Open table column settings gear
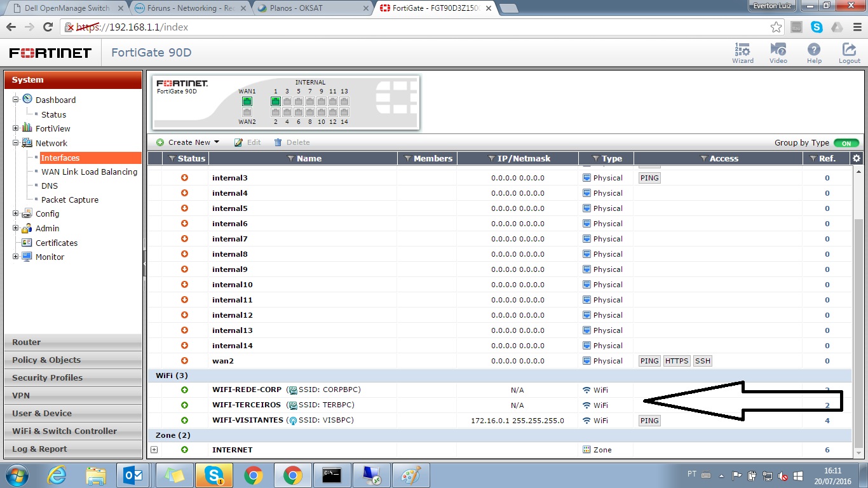Viewport: 868px width, 488px height. point(857,158)
